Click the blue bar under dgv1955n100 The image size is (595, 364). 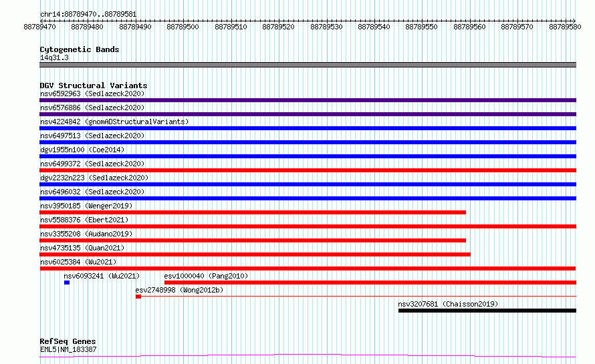(x=308, y=156)
